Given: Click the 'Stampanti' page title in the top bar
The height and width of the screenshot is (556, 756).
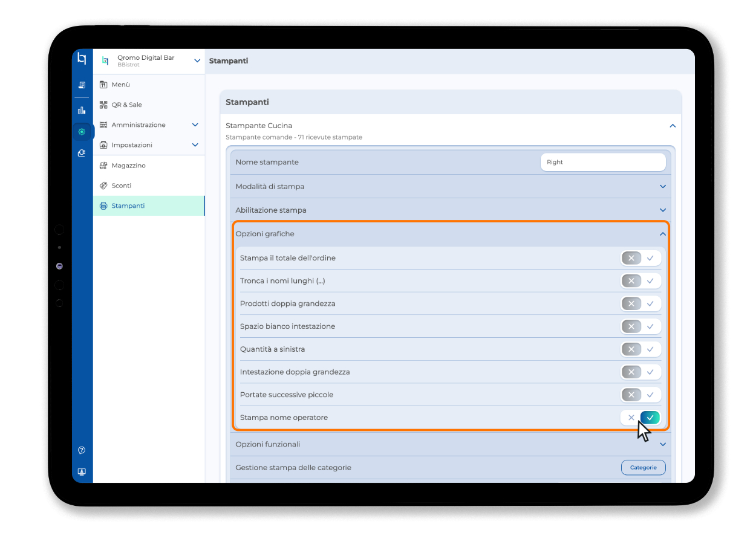Looking at the screenshot, I should click(229, 61).
